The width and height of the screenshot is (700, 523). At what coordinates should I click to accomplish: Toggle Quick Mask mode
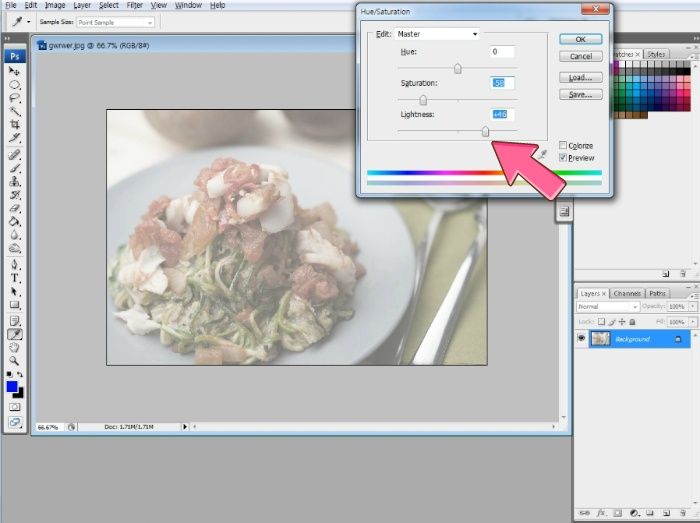tap(14, 407)
